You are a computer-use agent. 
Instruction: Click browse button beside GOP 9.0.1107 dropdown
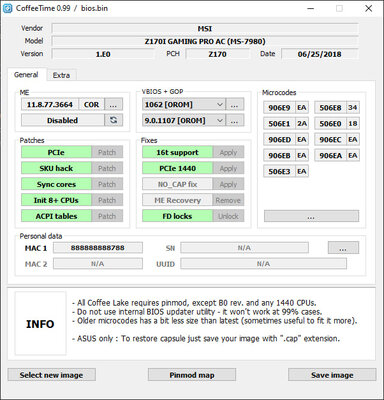point(235,120)
